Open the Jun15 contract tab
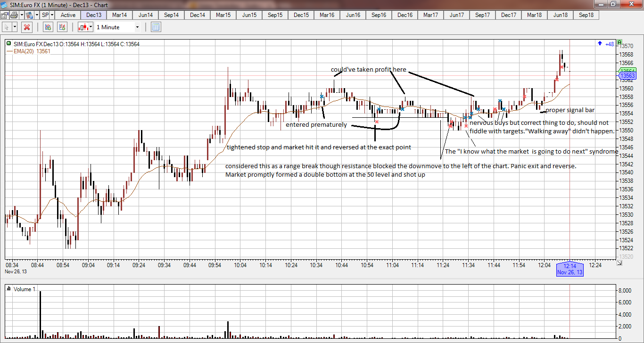 coord(249,15)
